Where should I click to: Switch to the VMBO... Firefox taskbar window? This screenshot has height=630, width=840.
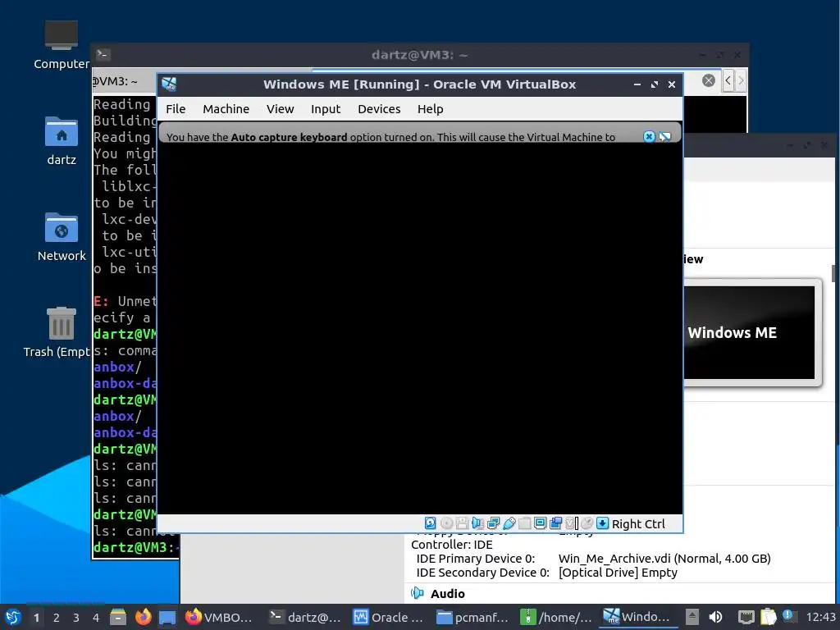(x=218, y=617)
